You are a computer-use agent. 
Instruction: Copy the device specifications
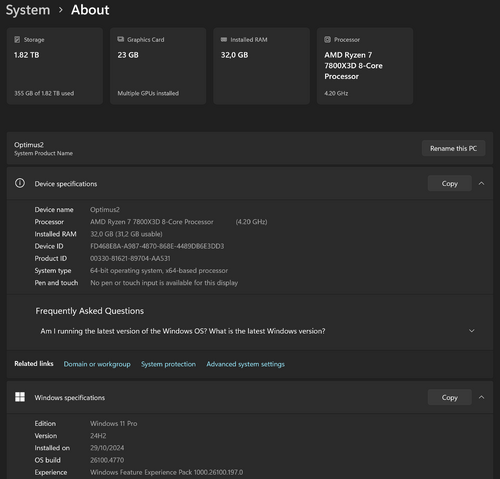pos(450,183)
